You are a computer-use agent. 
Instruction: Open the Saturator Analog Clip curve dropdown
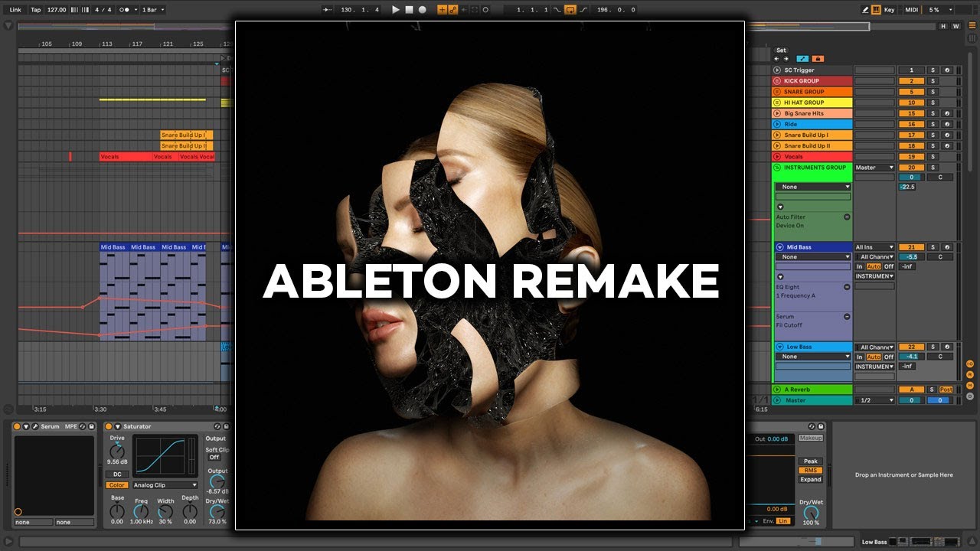click(165, 485)
